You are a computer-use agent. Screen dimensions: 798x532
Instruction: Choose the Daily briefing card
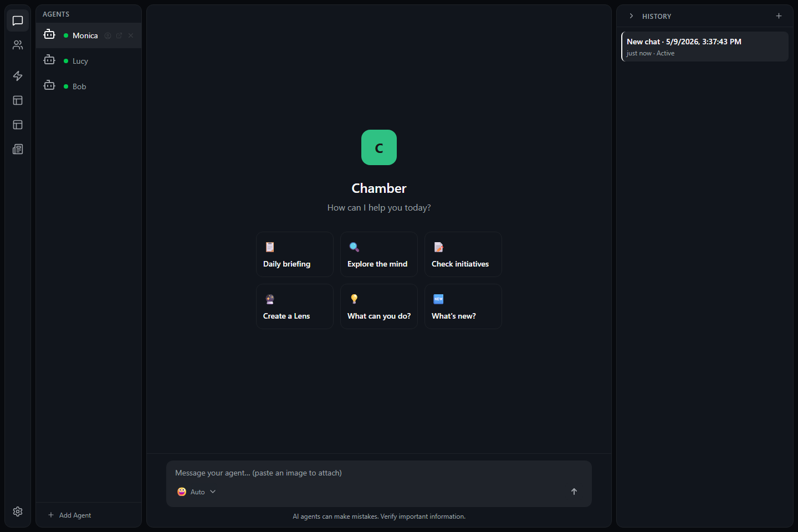click(x=295, y=254)
